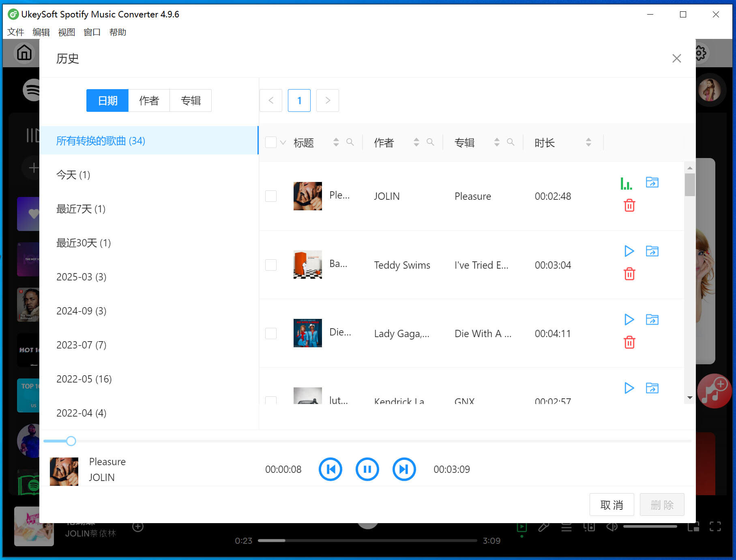Open the 窗口 menu
Image resolution: width=736 pixels, height=560 pixels.
pos(92,32)
